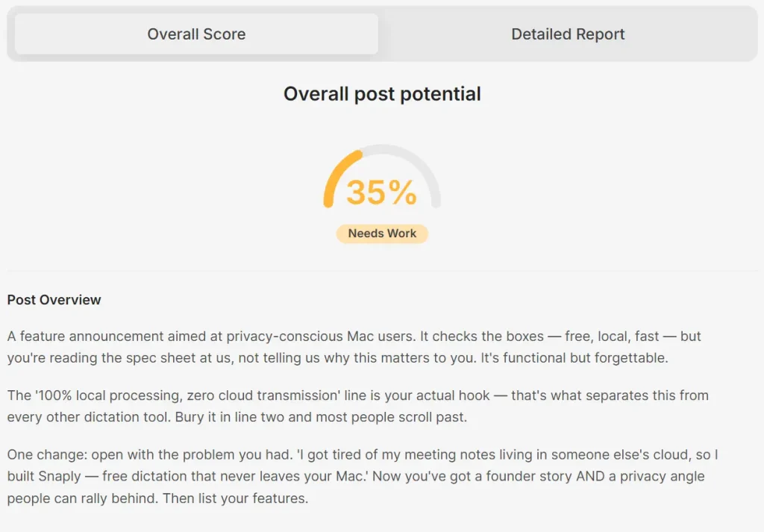Click the tab bar container
This screenshot has height=532, width=764.
[382, 34]
